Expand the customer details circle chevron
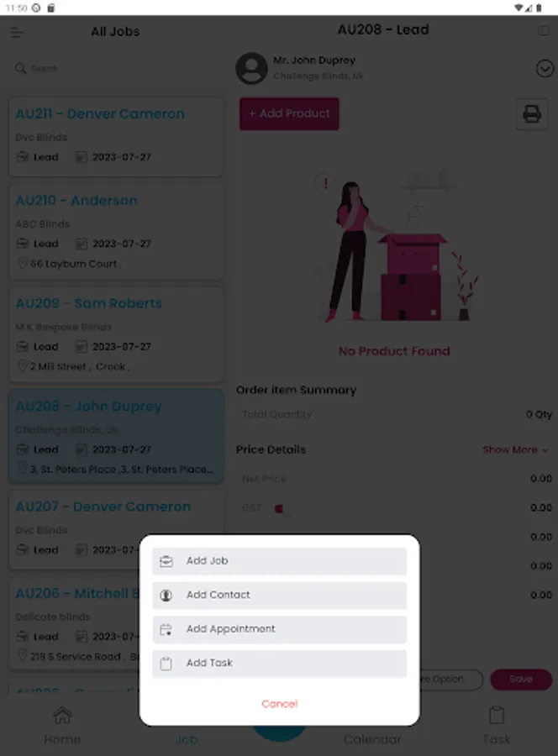 tap(545, 69)
